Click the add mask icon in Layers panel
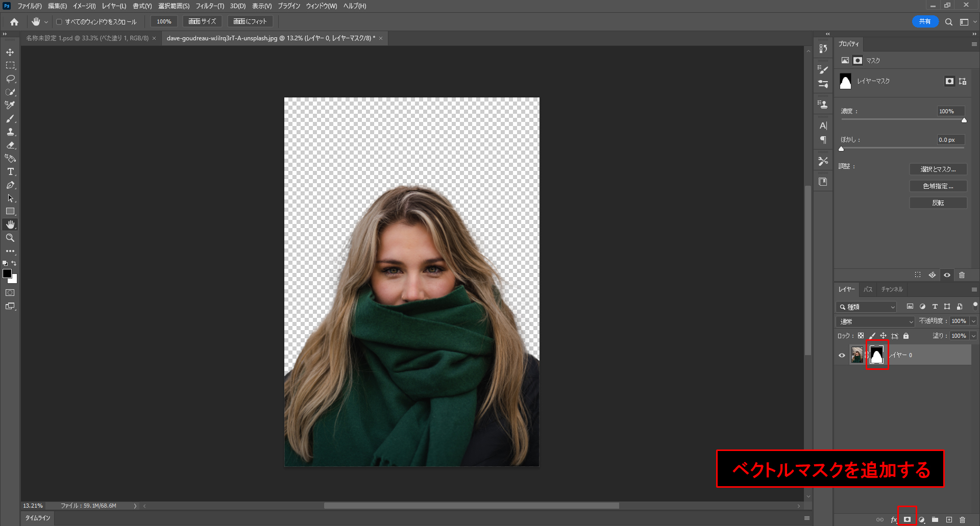Viewport: 980px width, 526px height. coord(907,519)
